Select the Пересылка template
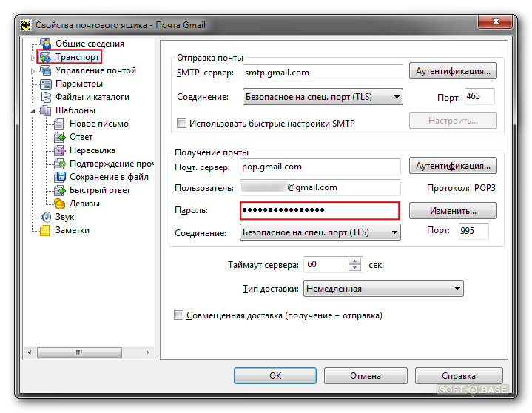Screen dimensions: 532x413 [x=92, y=150]
